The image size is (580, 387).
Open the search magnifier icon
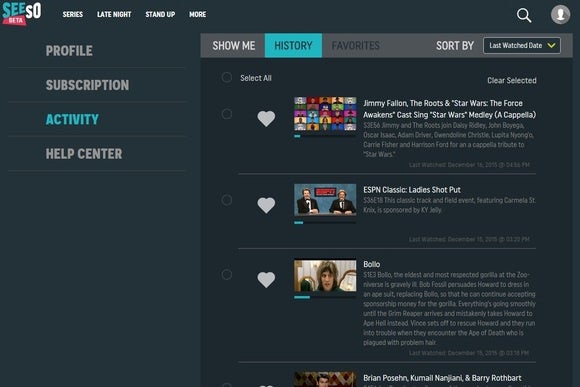[x=524, y=15]
